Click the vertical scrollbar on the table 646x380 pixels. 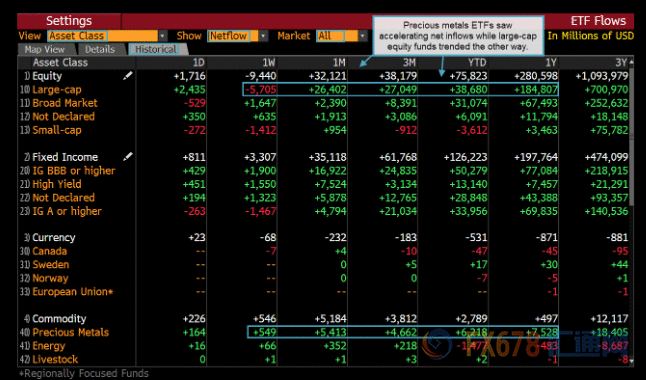632,136
